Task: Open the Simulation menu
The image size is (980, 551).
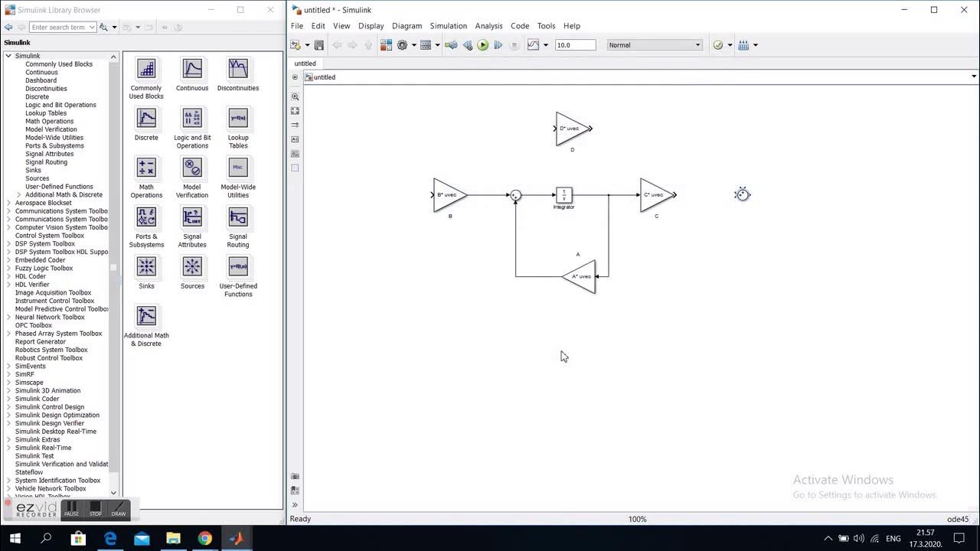Action: pyautogui.click(x=448, y=26)
